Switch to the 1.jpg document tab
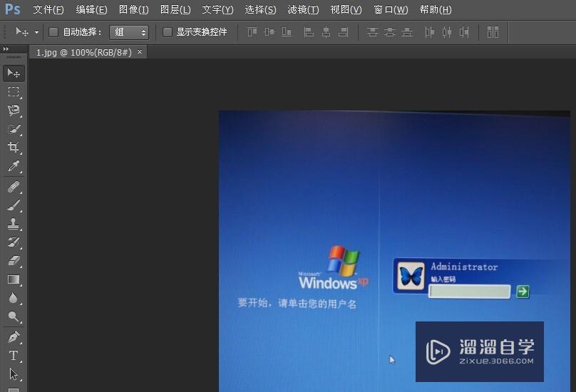The image size is (576, 392). point(83,53)
